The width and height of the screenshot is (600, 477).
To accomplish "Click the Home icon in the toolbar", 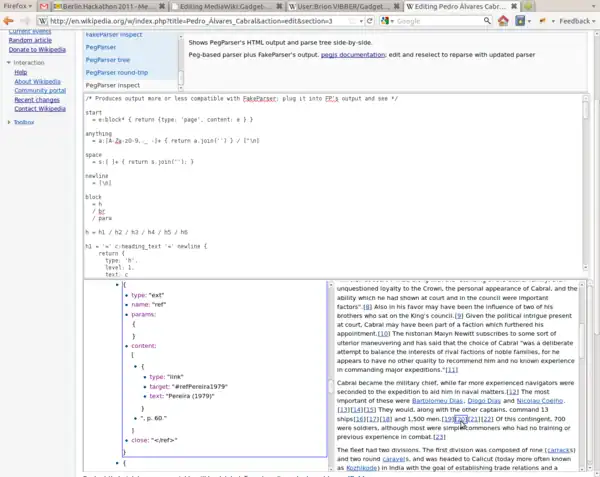I will 502,20.
